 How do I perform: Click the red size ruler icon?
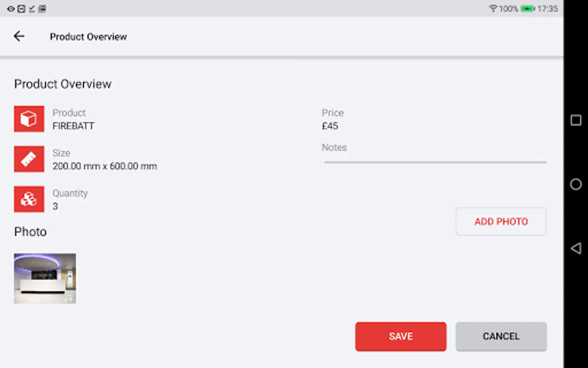click(29, 159)
